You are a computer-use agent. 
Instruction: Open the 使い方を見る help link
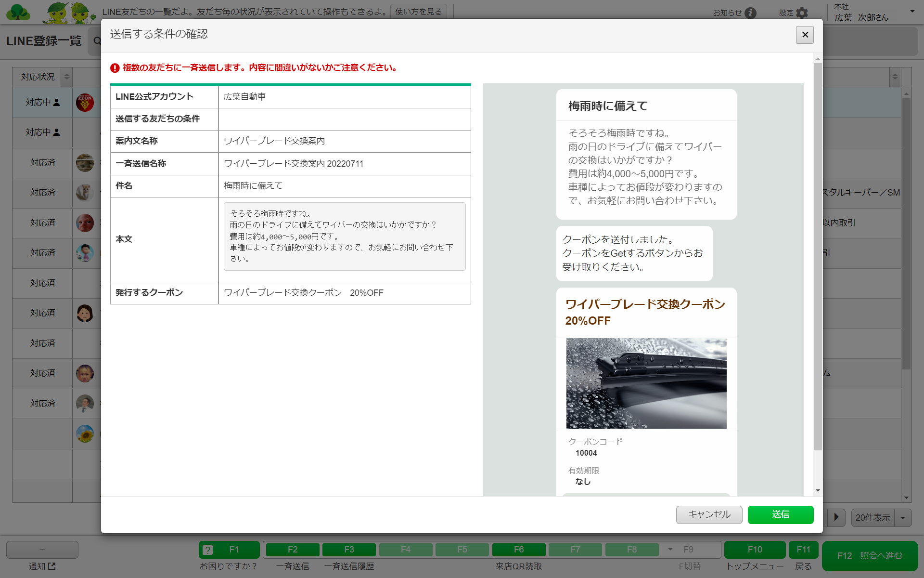point(418,12)
